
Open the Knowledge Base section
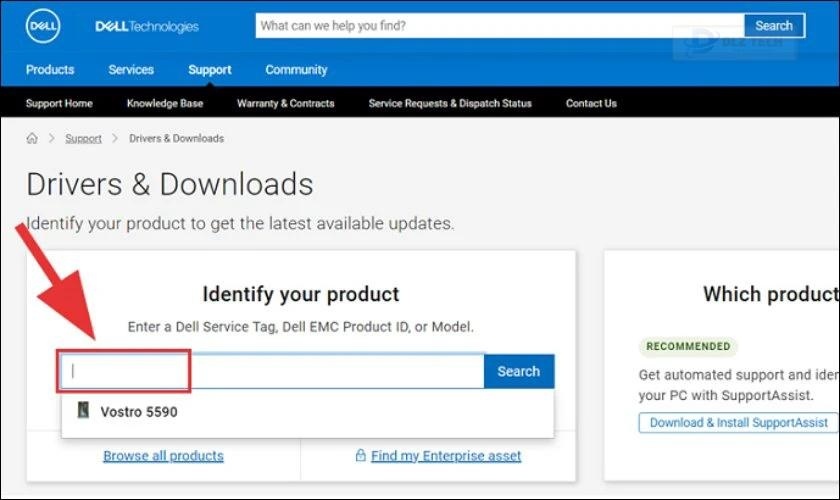tap(165, 103)
